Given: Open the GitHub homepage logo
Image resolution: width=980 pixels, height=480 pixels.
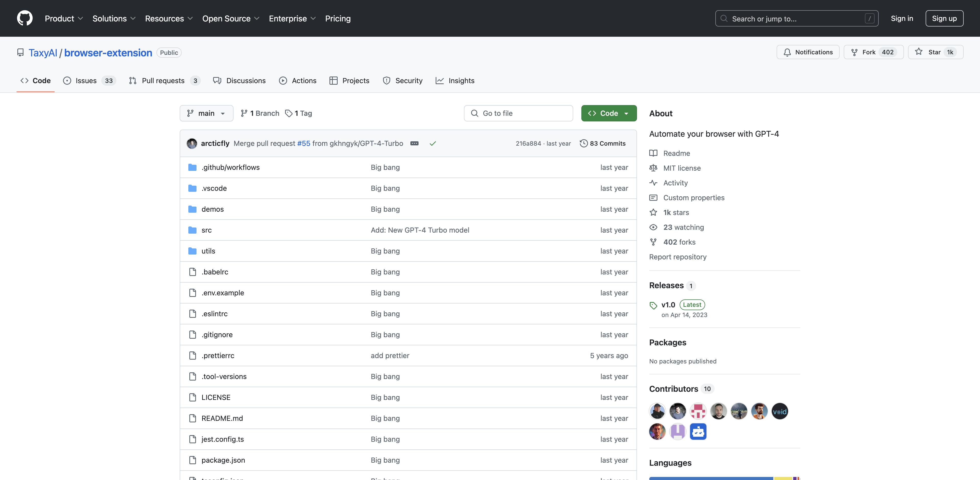Looking at the screenshot, I should 25,18.
